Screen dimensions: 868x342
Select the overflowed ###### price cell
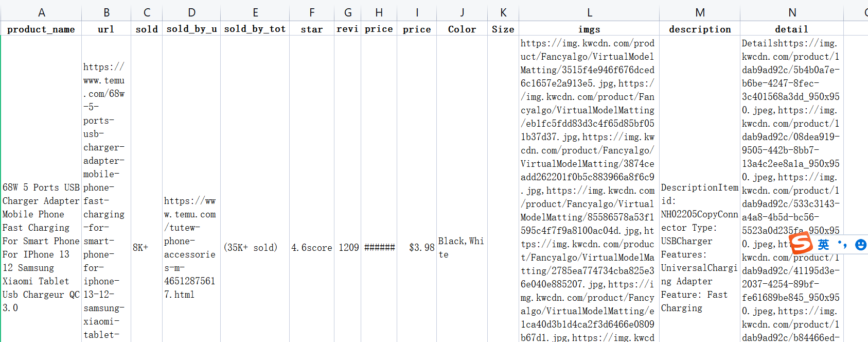pyautogui.click(x=379, y=248)
